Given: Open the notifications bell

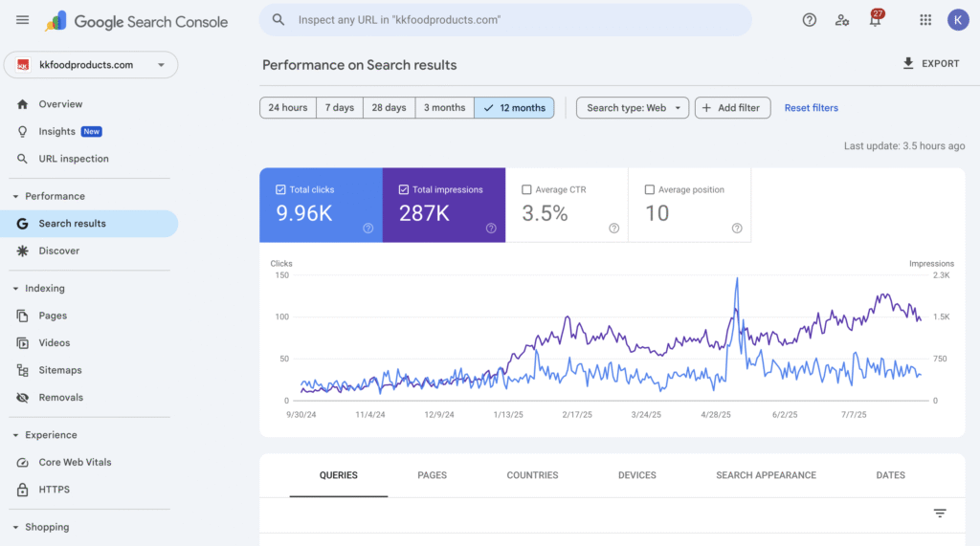Looking at the screenshot, I should pyautogui.click(x=875, y=20).
